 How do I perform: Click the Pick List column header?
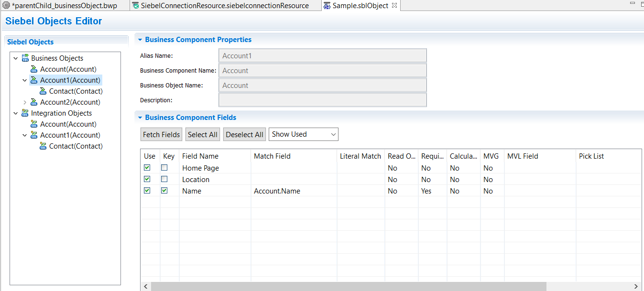[x=609, y=156]
